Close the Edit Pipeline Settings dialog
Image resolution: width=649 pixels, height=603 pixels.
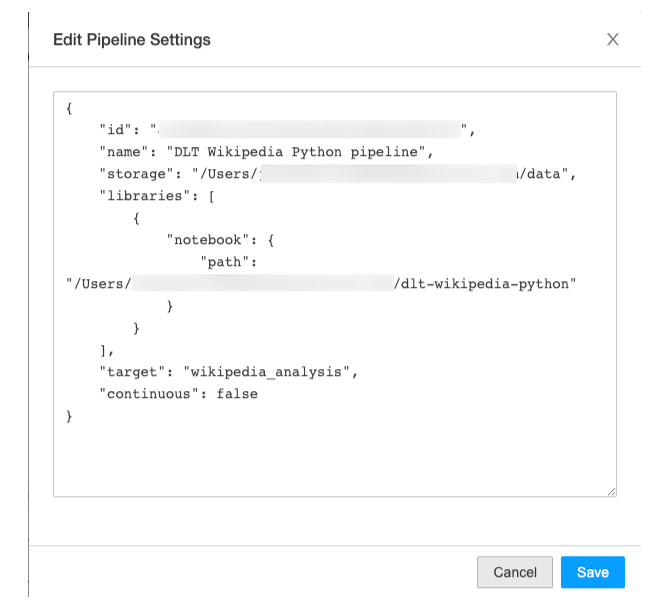pos(613,40)
